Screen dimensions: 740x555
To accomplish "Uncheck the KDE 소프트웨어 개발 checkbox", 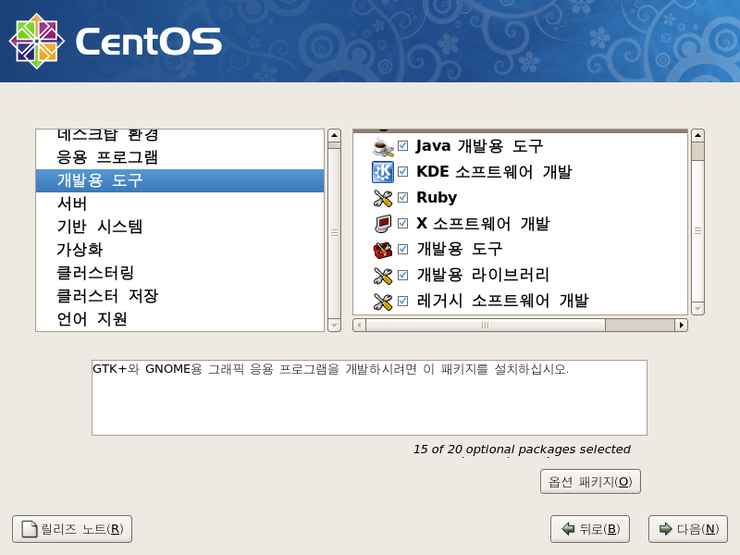I will click(403, 171).
